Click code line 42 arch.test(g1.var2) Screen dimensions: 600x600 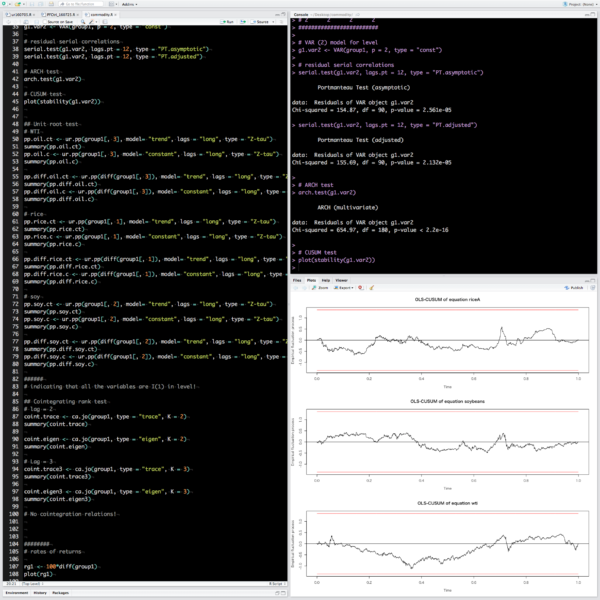tap(53, 79)
